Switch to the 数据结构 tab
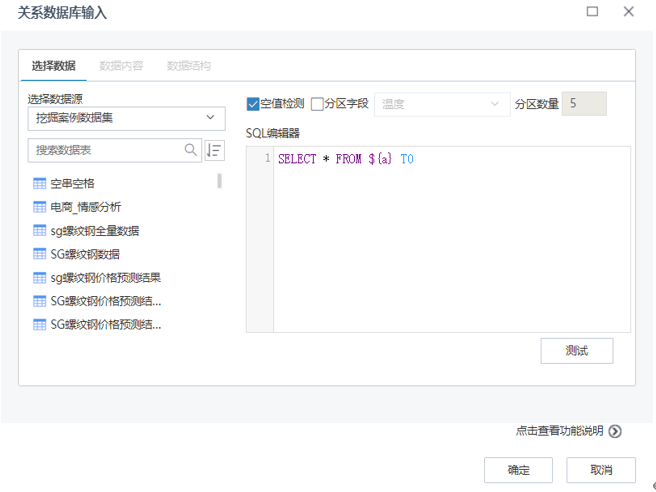656x492 pixels. click(x=188, y=66)
